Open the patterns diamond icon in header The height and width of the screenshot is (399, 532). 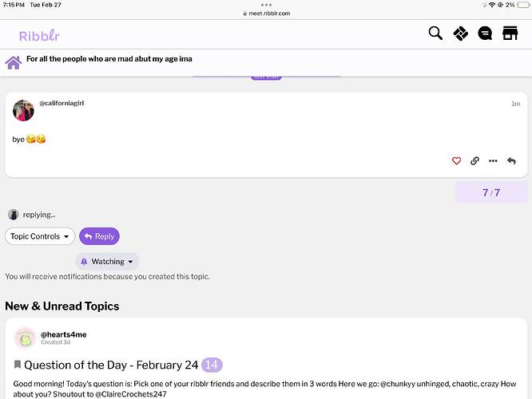coord(460,34)
